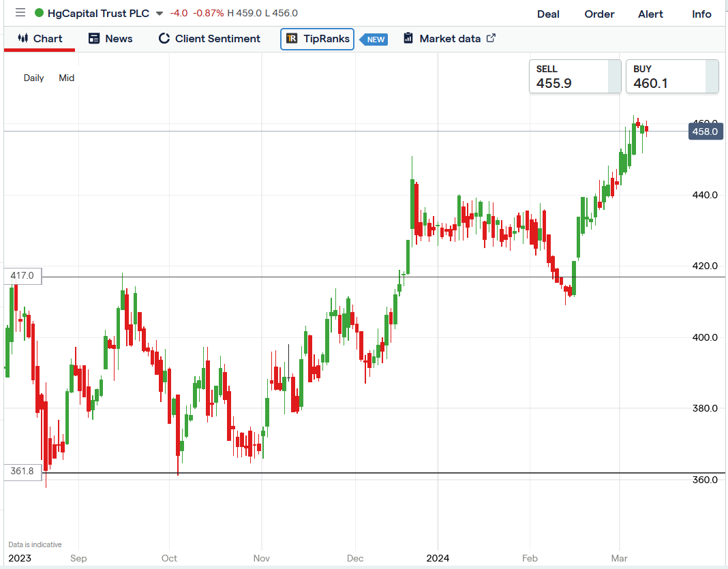Click the H 459.0 high value
The width and height of the screenshot is (728, 569).
click(x=244, y=13)
